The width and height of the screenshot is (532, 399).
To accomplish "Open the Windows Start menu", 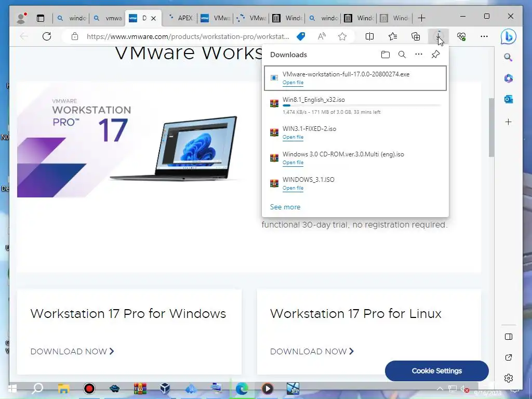I will pos(12,389).
